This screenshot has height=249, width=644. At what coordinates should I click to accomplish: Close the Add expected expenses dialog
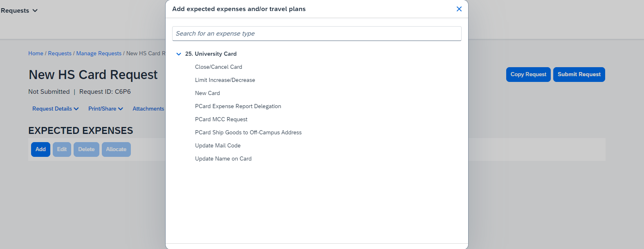pyautogui.click(x=459, y=9)
